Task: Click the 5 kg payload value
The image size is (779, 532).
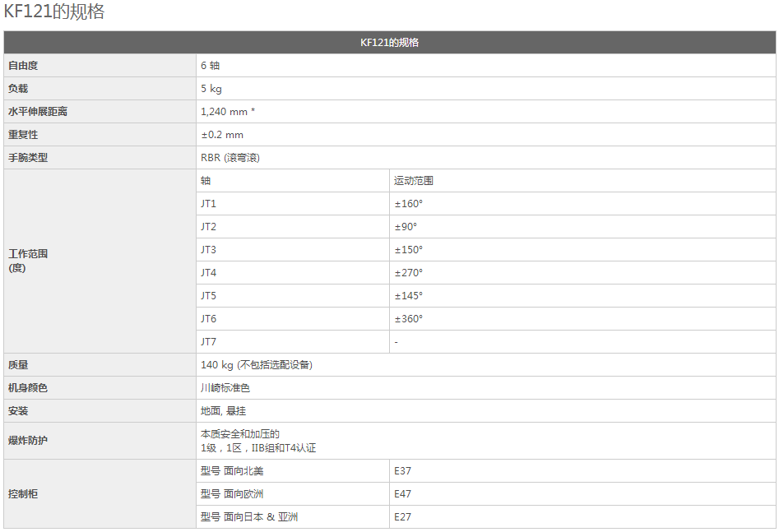Action: [x=211, y=88]
